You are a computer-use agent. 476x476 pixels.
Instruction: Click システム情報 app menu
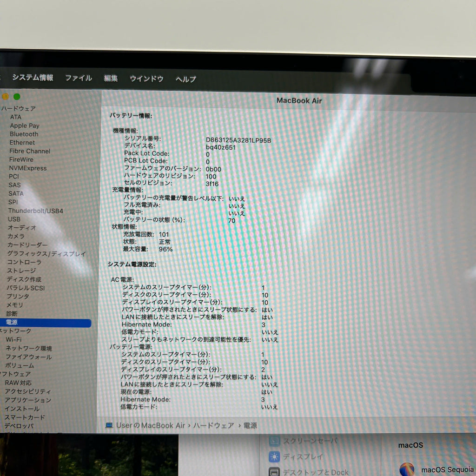tap(33, 78)
